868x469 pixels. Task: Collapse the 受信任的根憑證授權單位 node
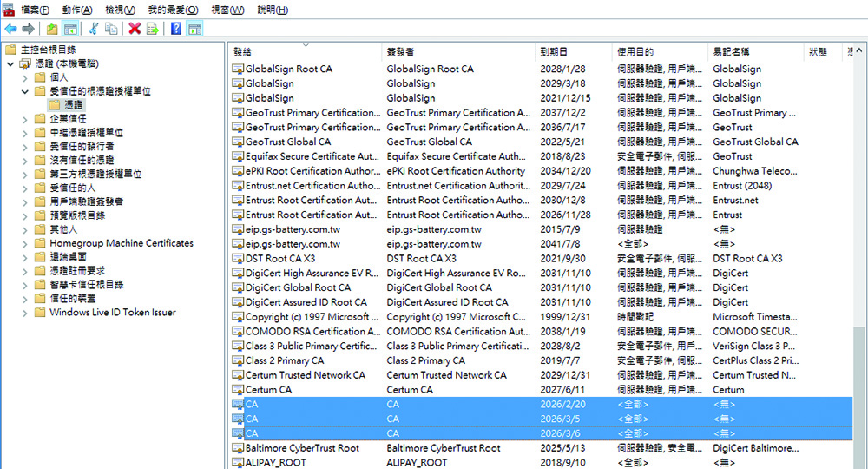pos(25,91)
